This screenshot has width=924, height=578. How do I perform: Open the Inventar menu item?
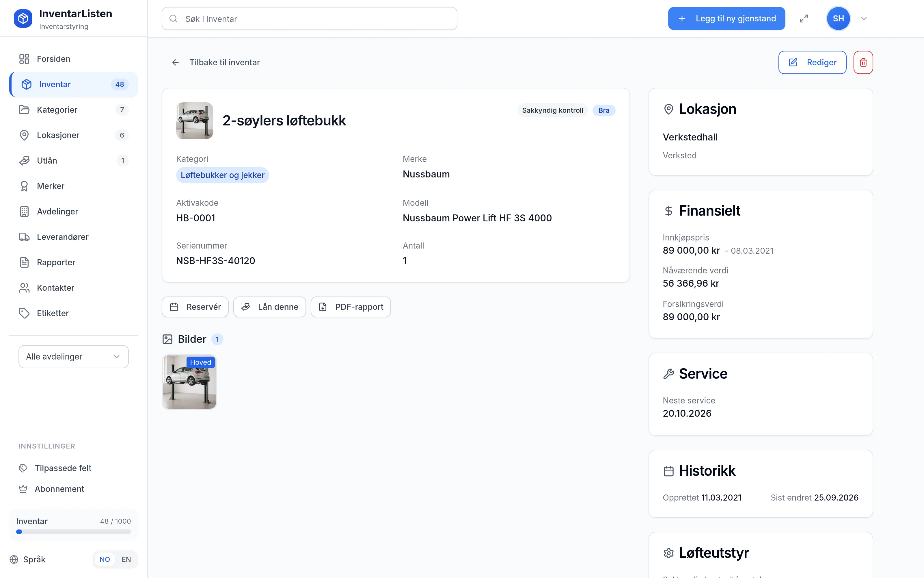coord(73,84)
